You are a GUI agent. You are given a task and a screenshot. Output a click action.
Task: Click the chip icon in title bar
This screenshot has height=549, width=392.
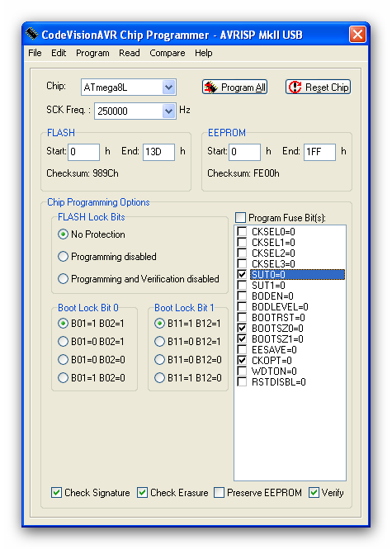32,35
